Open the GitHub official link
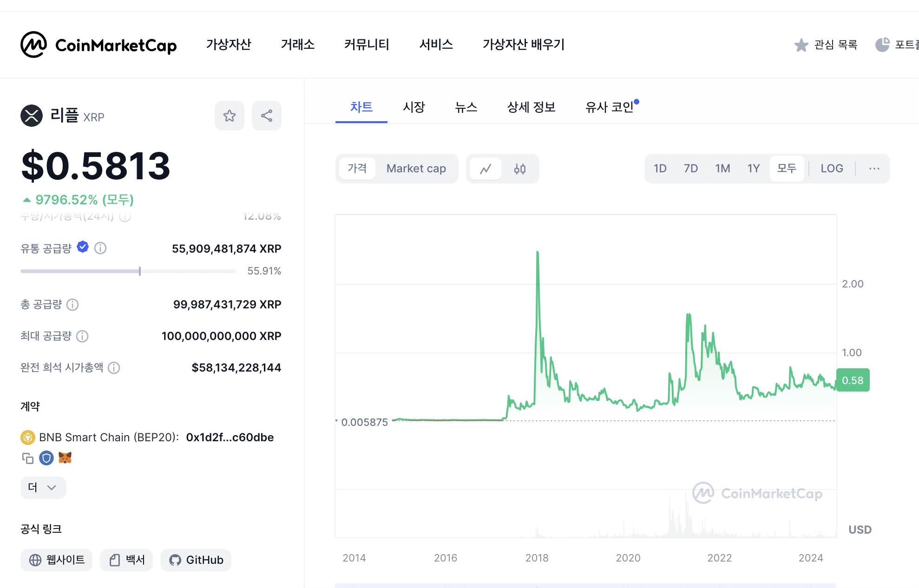This screenshot has width=919, height=588. [x=196, y=560]
